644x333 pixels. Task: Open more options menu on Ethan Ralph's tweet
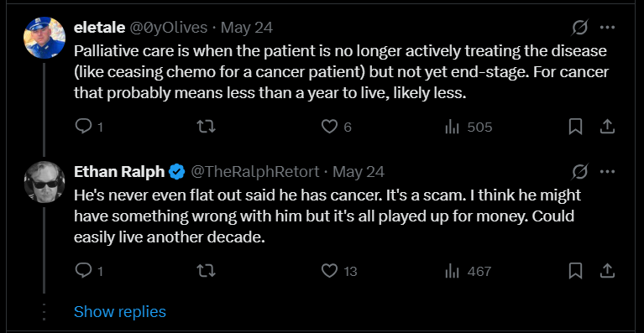tap(607, 171)
